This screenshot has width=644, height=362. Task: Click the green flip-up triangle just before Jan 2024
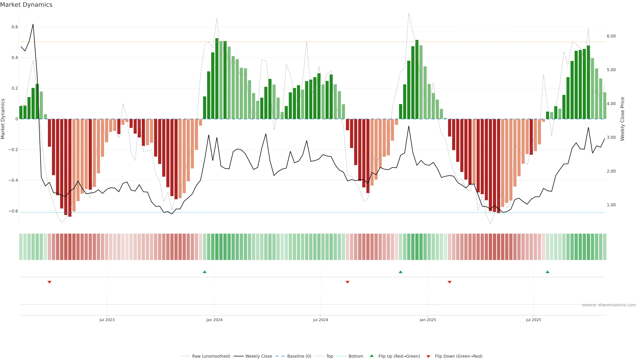pos(204,272)
